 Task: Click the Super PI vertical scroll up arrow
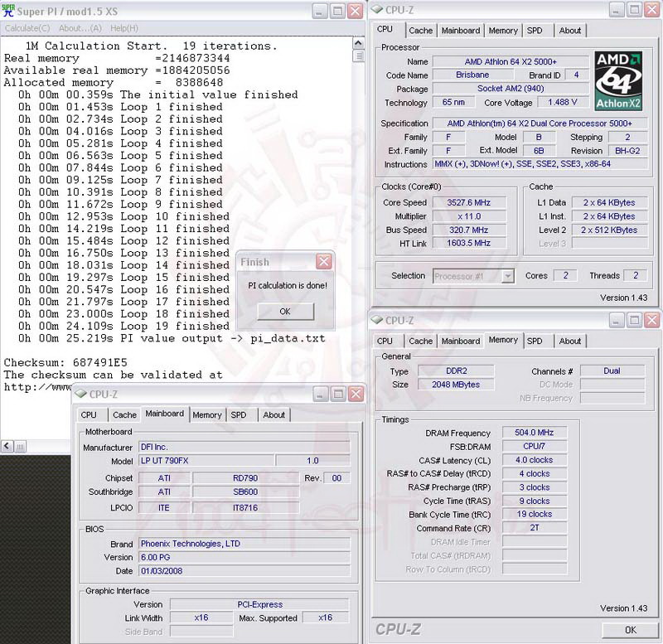(358, 43)
